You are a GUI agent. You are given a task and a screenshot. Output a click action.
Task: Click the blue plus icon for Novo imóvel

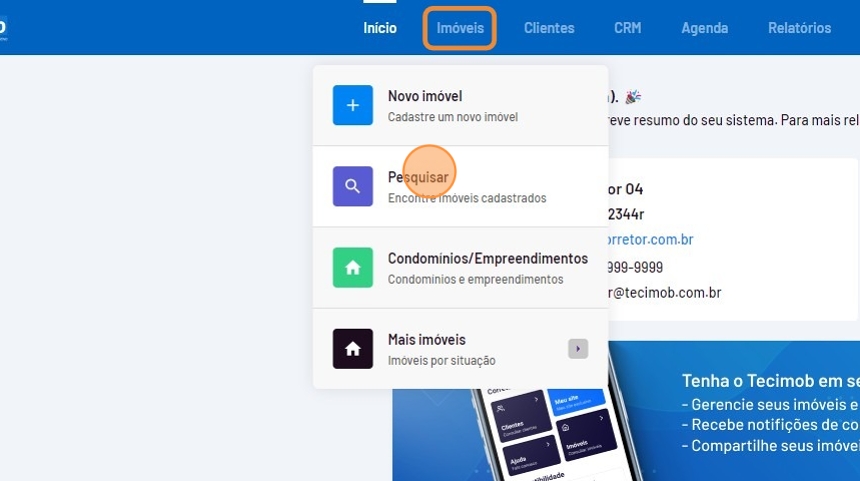tap(352, 105)
